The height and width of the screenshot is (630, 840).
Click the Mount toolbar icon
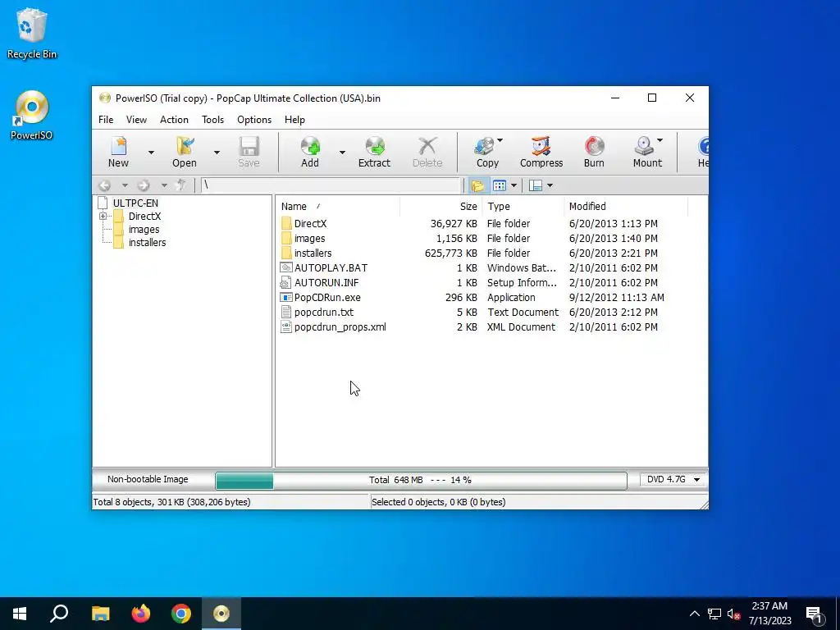coord(647,152)
